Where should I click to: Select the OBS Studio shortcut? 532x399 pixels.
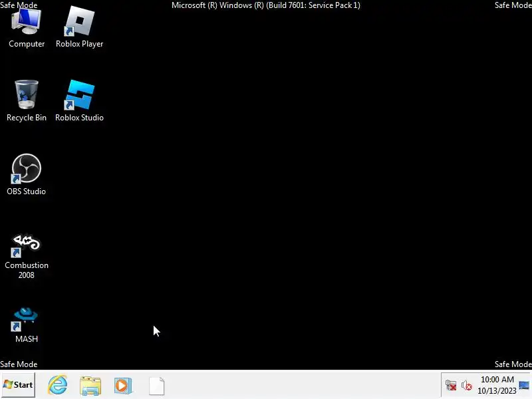[27, 175]
